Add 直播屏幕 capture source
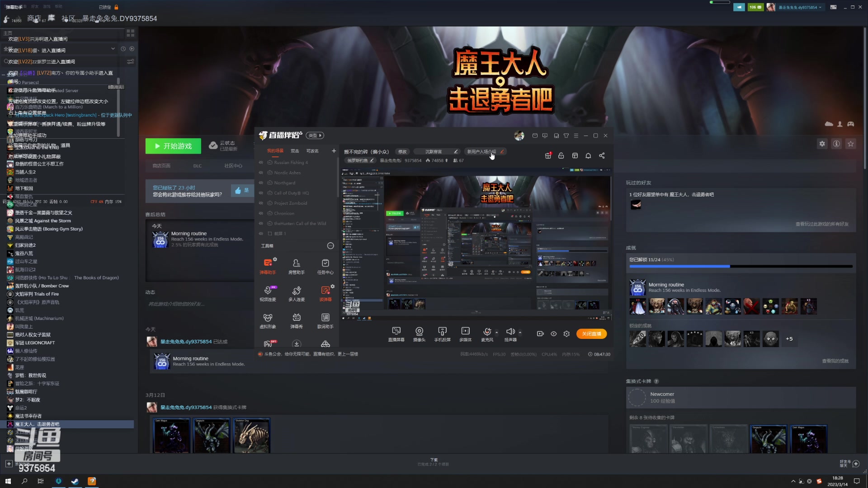868x488 pixels. [x=396, y=334]
